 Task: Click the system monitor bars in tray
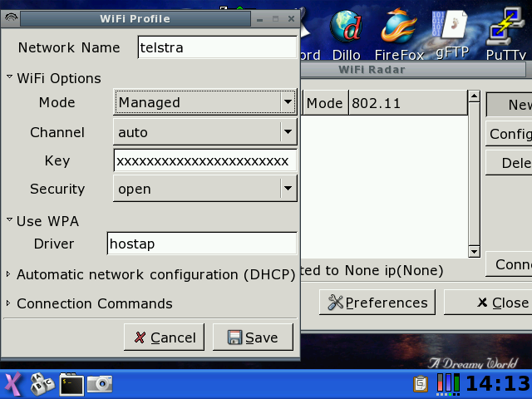(x=449, y=384)
